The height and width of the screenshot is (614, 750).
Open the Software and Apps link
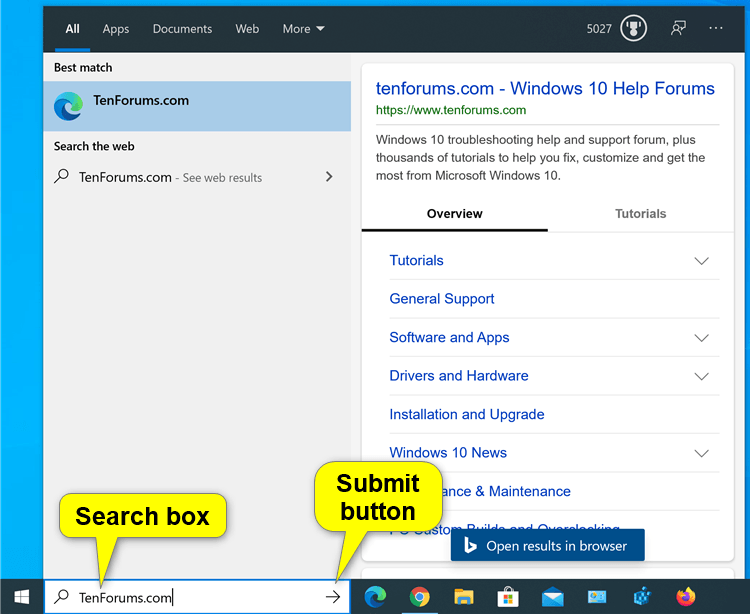point(449,337)
